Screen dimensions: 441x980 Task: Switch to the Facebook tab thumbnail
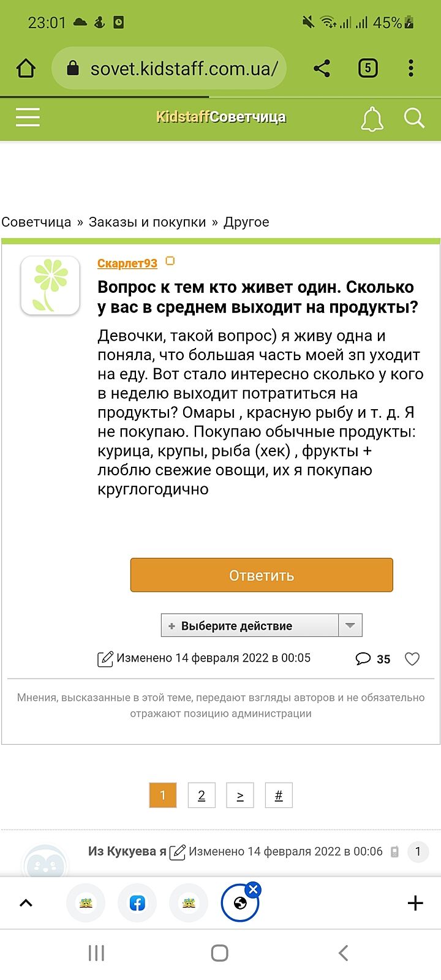(137, 903)
